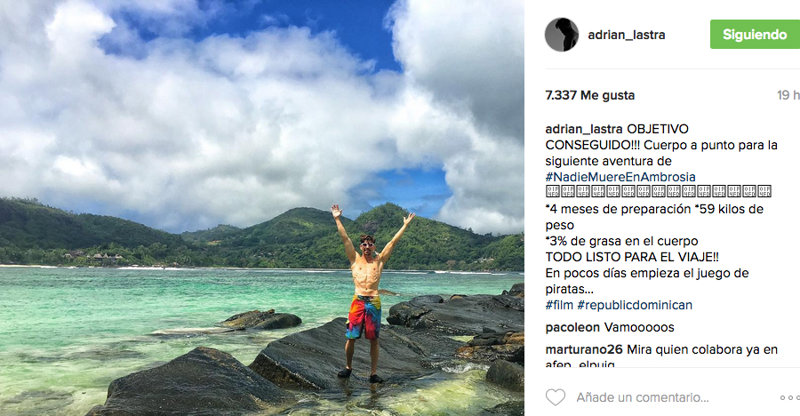This screenshot has width=800, height=416.
Task: Click the pacoleon Vamoooos comment text
Action: (645, 327)
